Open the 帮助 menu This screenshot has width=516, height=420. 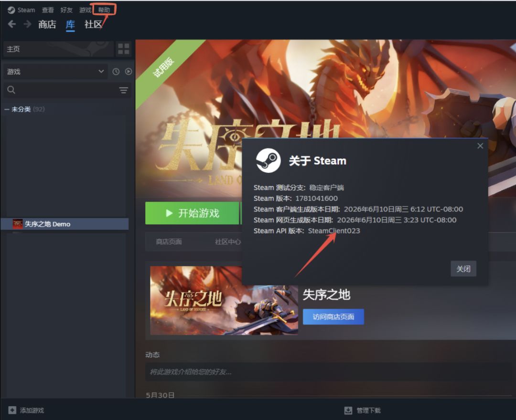(x=104, y=10)
